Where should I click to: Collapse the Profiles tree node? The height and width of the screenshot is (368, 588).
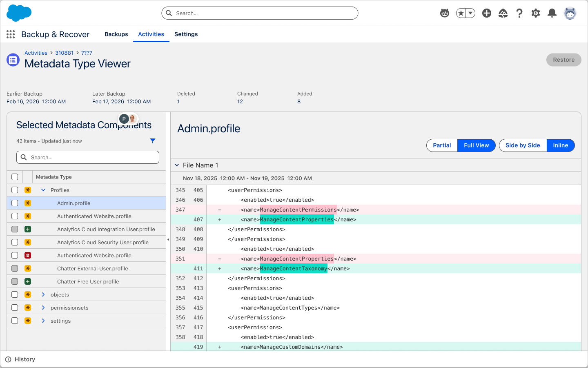click(x=43, y=190)
